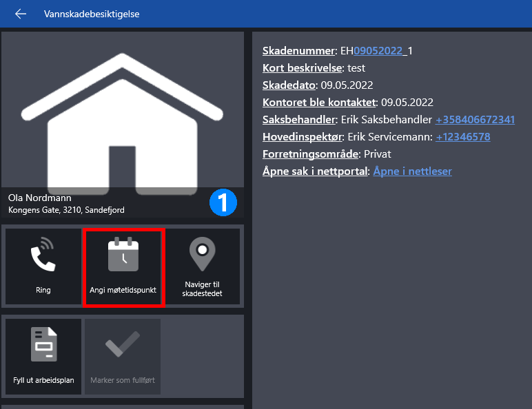
Task: Click the Åpne i nettleser link
Action: [x=412, y=171]
